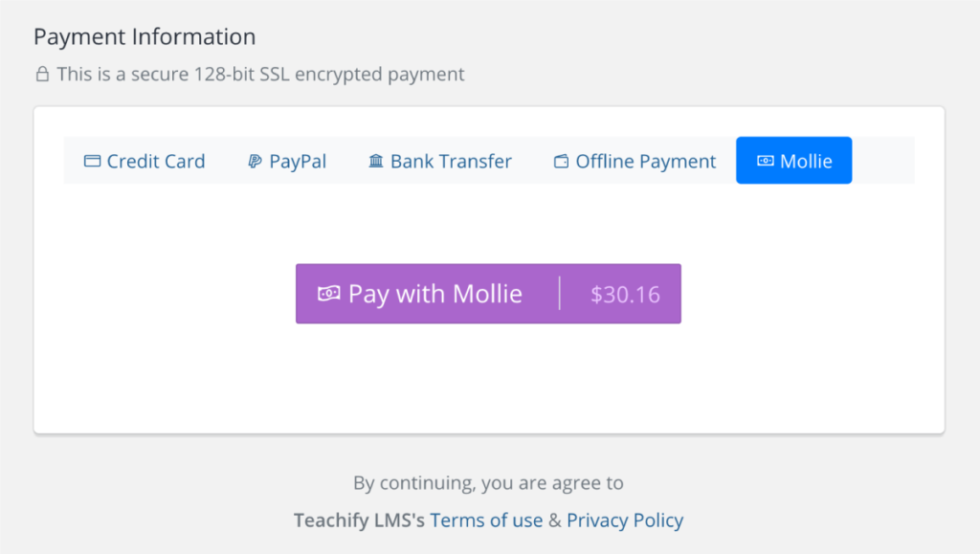The width and height of the screenshot is (980, 554).
Task: Click the PayPal logo icon
Action: point(253,161)
